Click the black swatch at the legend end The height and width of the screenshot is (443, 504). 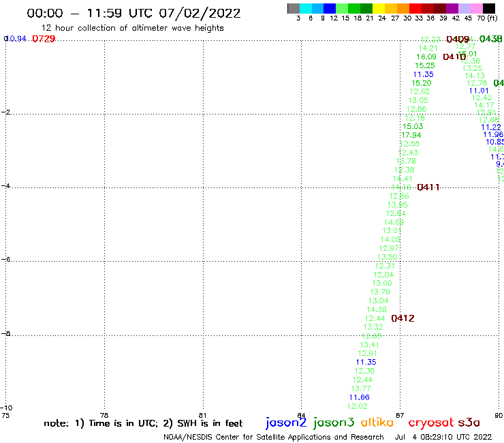488,8
